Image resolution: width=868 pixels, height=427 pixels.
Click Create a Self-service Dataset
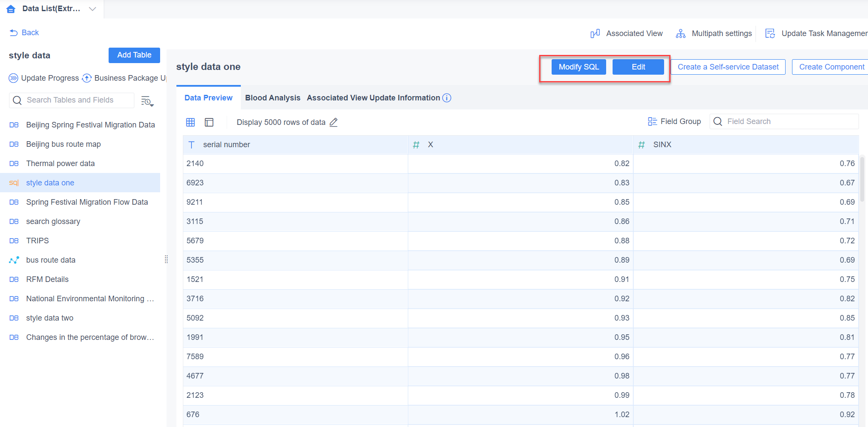(728, 67)
